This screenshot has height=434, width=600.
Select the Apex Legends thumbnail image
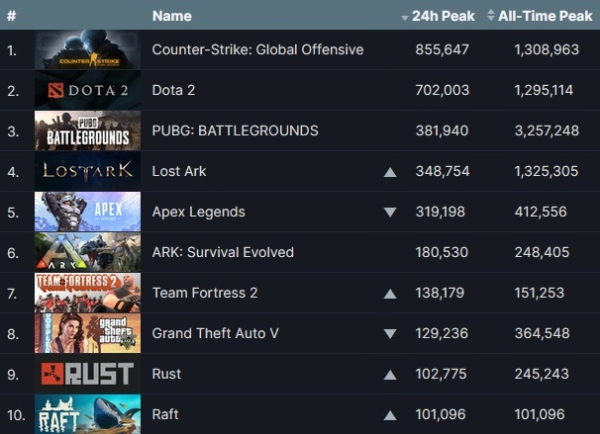pyautogui.click(x=87, y=212)
